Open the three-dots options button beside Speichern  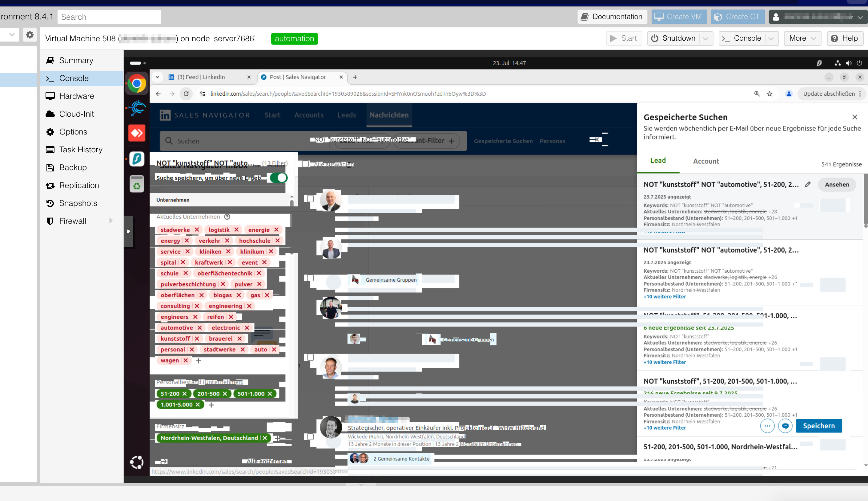(767, 426)
